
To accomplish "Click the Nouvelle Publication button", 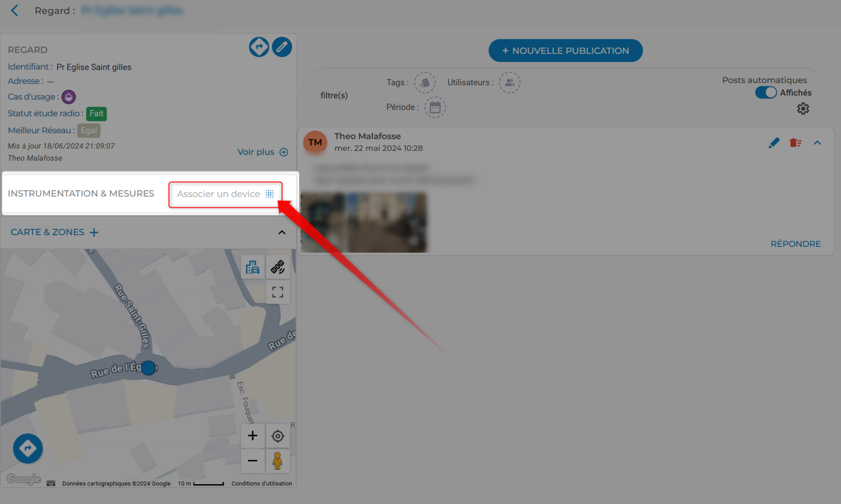I will [565, 51].
